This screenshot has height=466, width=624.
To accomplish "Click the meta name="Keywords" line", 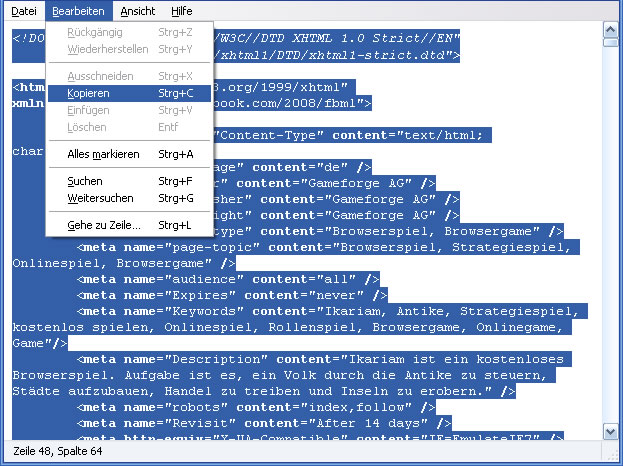I will [332, 311].
